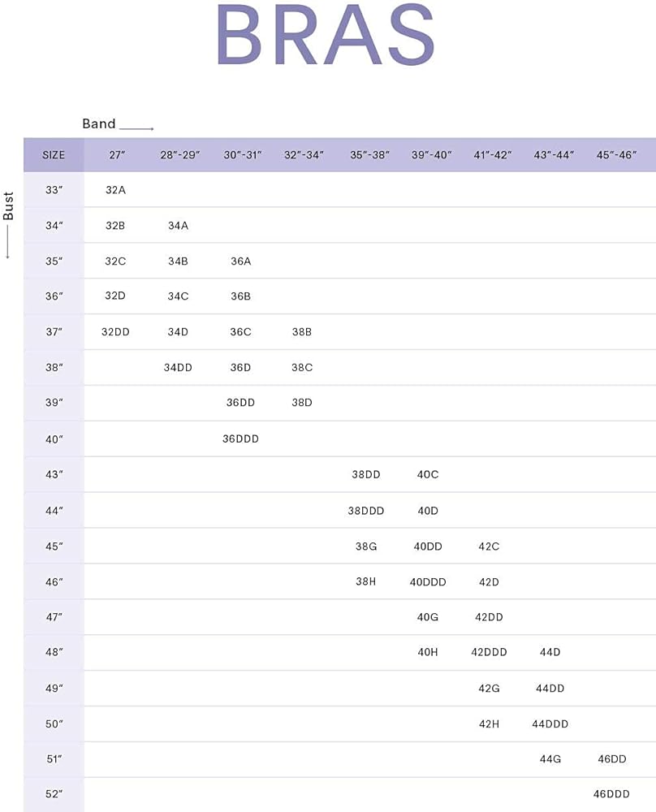This screenshot has height=812, width=656.
Task: Click the 40″ bust row header
Action: click(x=54, y=439)
